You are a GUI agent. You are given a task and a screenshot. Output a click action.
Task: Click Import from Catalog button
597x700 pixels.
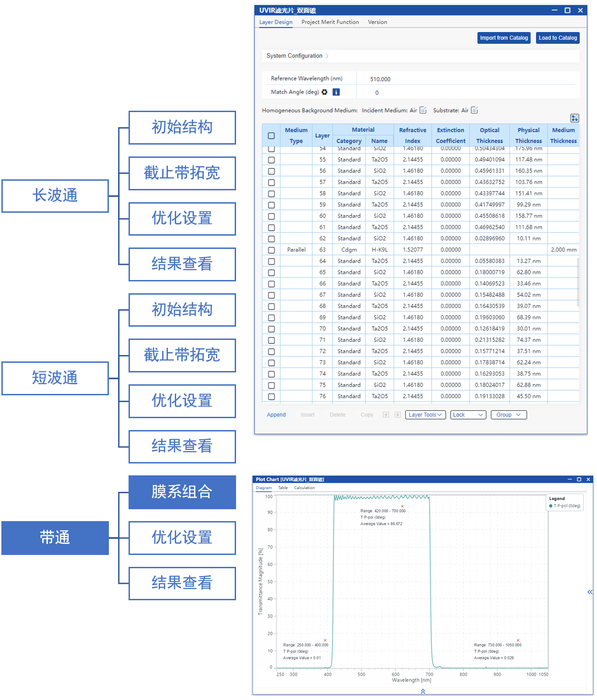pyautogui.click(x=504, y=38)
